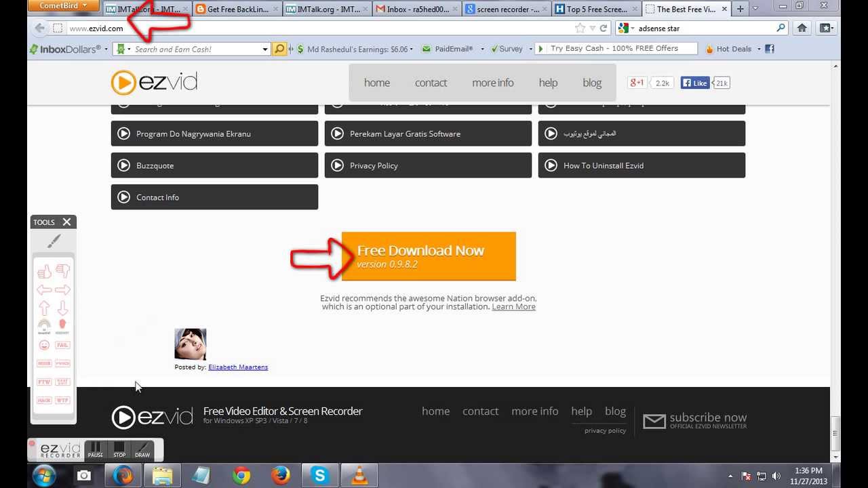The height and width of the screenshot is (488, 868).
Task: Select the rainbow stamp in Tools panel
Action: coord(44,327)
